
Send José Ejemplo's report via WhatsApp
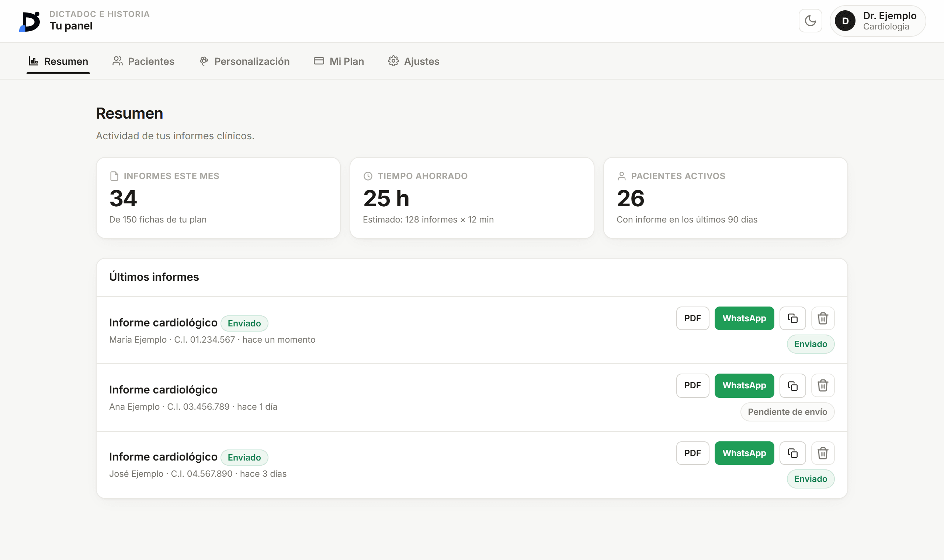coord(744,453)
